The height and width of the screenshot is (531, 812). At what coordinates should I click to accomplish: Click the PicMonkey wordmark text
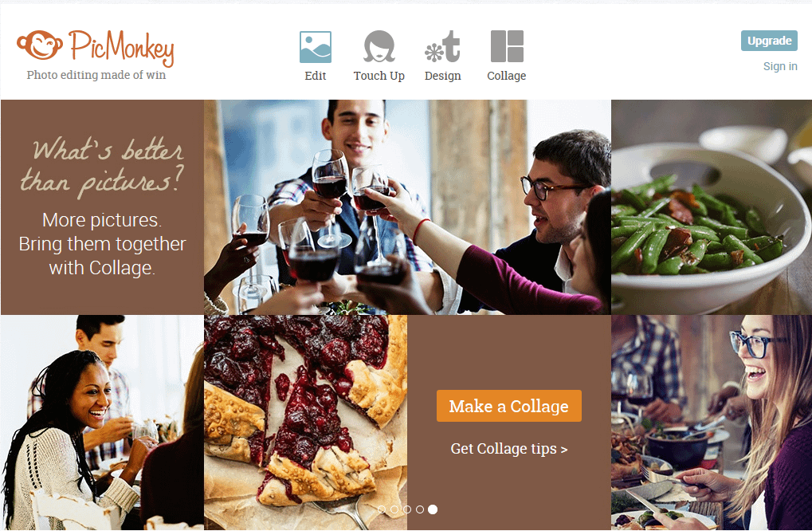(x=122, y=48)
